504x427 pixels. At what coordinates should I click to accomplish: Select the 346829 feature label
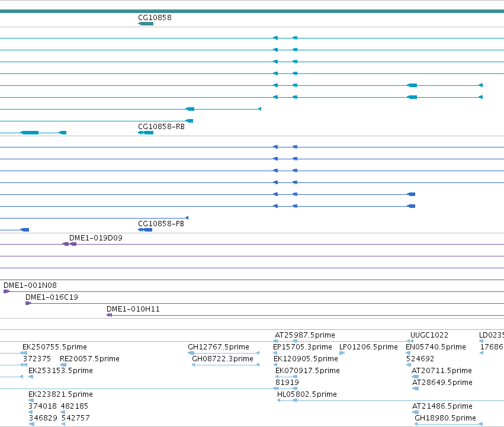[43, 418]
